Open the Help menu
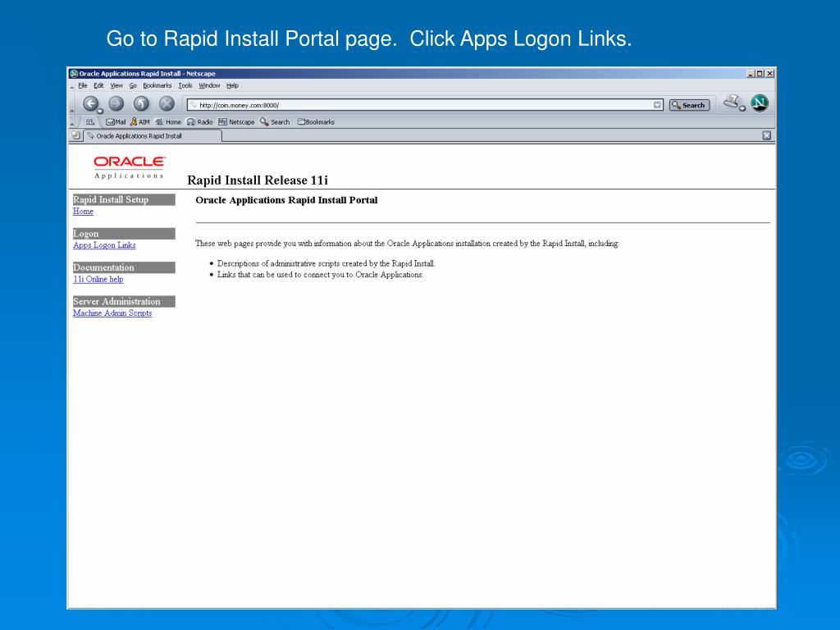840x630 pixels. pyautogui.click(x=232, y=85)
